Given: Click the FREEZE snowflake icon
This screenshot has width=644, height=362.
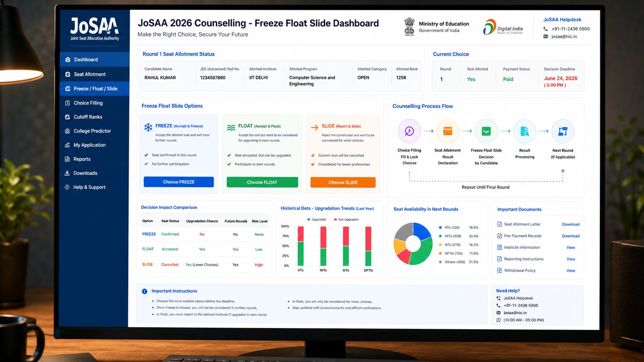Looking at the screenshot, I should click(x=148, y=127).
